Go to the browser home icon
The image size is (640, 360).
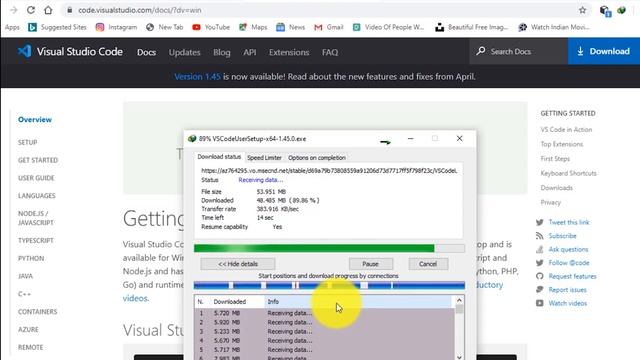coord(48,10)
